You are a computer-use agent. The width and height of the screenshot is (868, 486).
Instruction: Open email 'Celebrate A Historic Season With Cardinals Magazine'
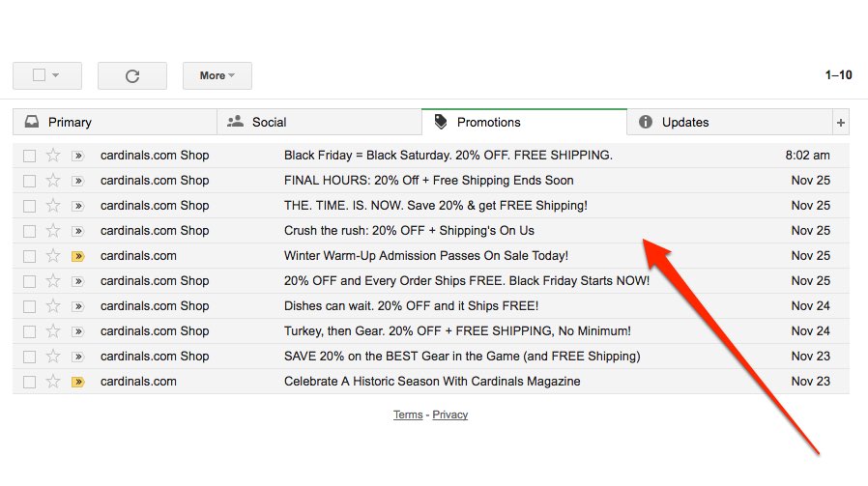pos(432,382)
